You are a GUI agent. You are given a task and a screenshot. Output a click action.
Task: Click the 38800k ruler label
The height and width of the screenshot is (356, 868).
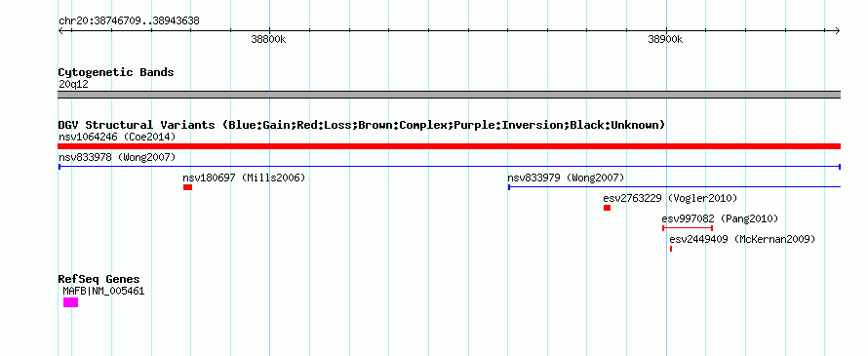pyautogui.click(x=268, y=39)
